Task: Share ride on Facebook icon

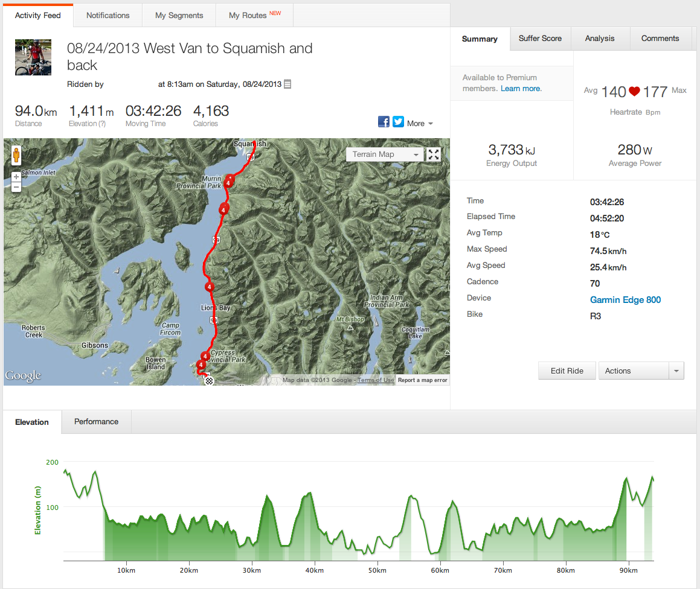Action: pyautogui.click(x=384, y=122)
